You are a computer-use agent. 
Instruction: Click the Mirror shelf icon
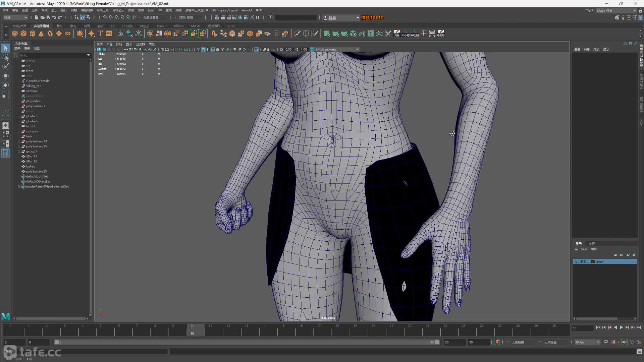click(167, 34)
